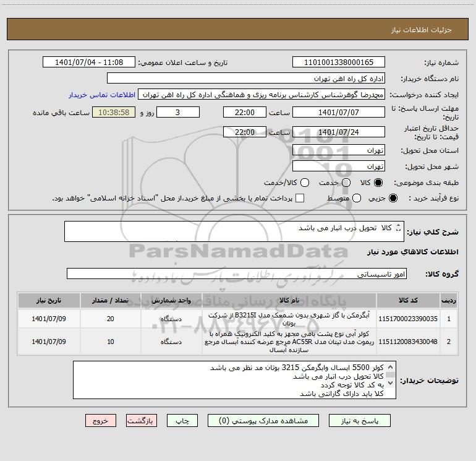Click buyer organization name field
476x461 pixels.
click(246, 78)
